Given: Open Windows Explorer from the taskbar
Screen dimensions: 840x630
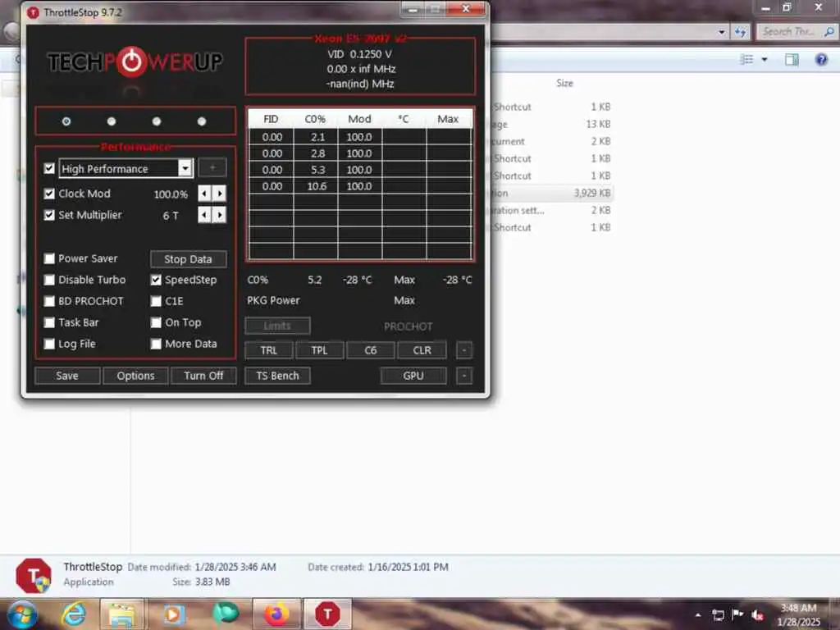Looking at the screenshot, I should tap(122, 614).
